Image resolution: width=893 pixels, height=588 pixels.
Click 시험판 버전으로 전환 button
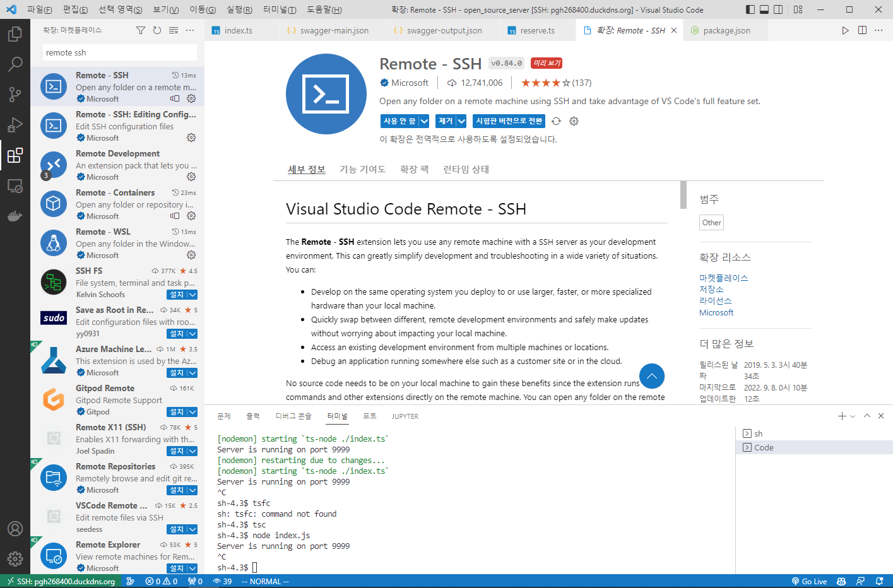coord(509,121)
